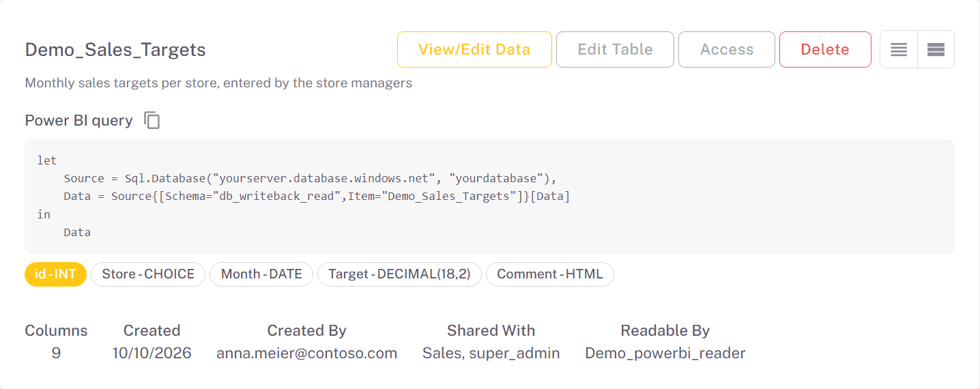
Task: Click the 'Sales, super_admin' shared with value
Action: click(491, 354)
